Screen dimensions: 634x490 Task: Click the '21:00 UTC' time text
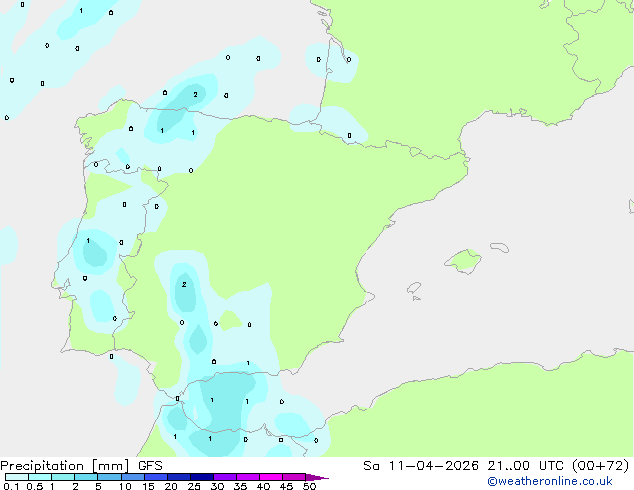click(525, 466)
